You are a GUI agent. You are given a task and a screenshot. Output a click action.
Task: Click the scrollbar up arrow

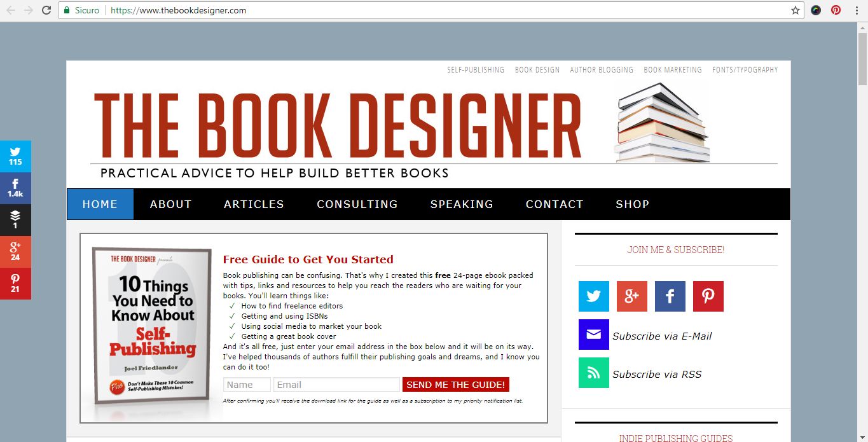[x=862, y=26]
